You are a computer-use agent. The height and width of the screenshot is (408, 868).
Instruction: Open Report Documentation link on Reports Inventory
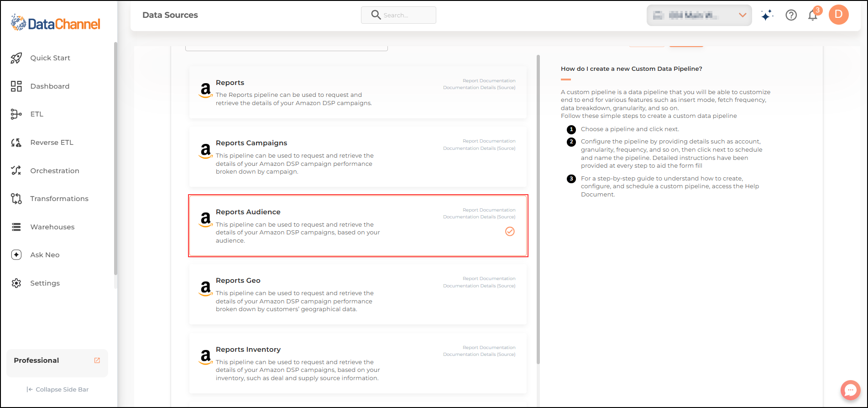(x=489, y=348)
